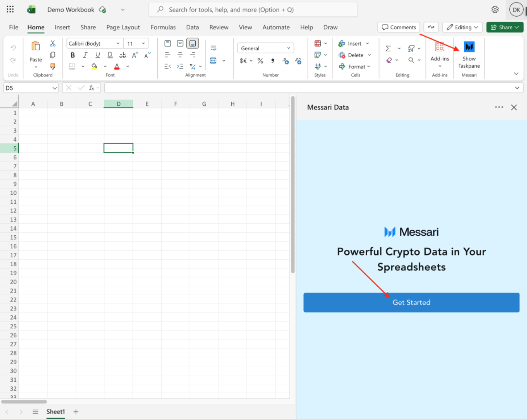Align text to middle
The height and width of the screenshot is (420, 527).
180,43
